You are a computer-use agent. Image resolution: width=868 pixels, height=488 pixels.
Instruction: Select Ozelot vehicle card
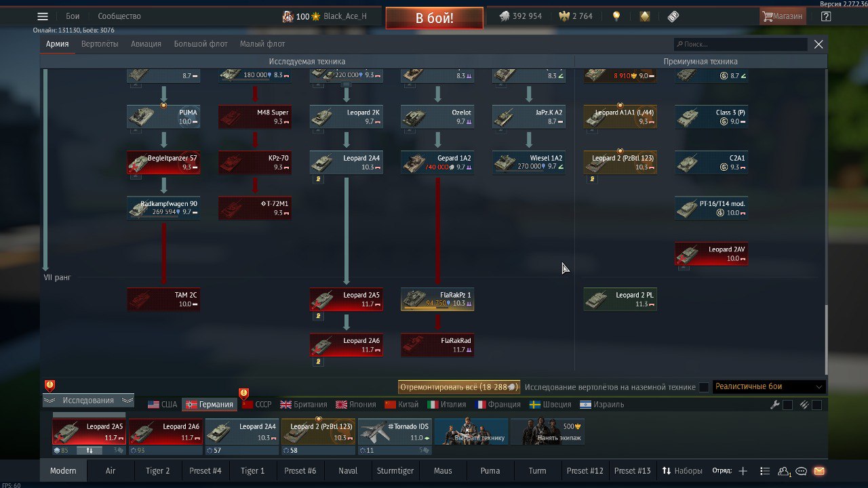tap(437, 117)
